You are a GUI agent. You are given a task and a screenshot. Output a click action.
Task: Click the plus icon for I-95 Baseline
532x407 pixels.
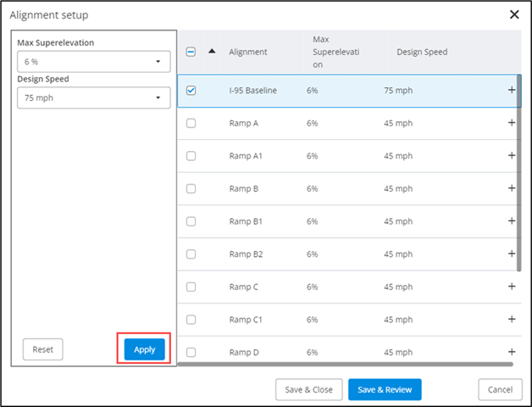tap(511, 91)
